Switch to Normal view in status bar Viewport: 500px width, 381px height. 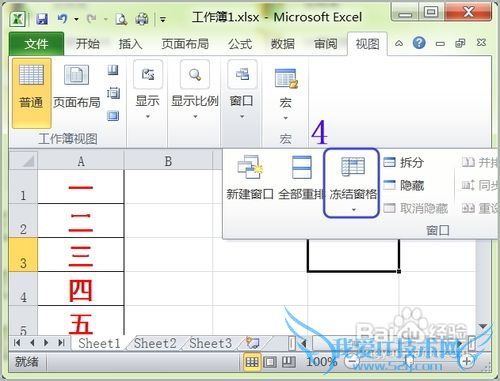pyautogui.click(x=252, y=362)
